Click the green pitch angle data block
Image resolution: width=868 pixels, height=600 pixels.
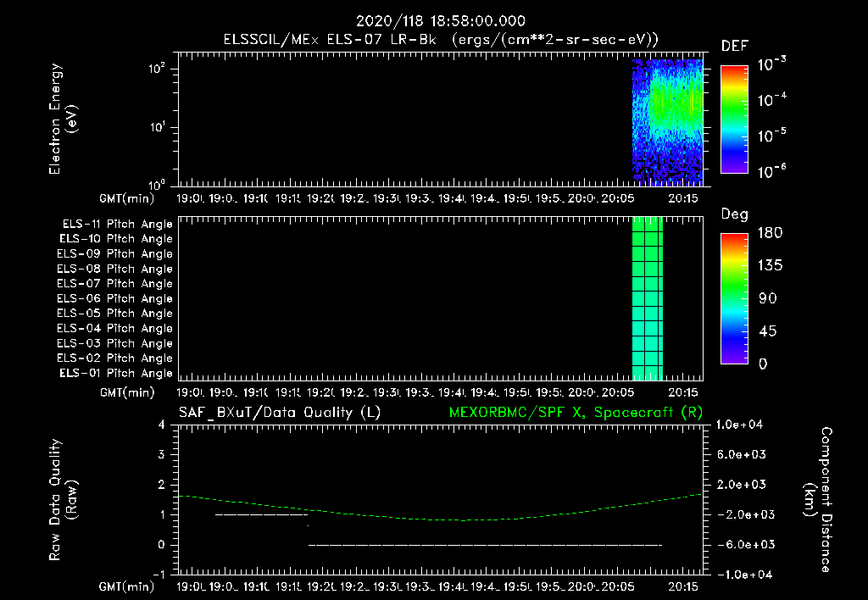coord(648,299)
